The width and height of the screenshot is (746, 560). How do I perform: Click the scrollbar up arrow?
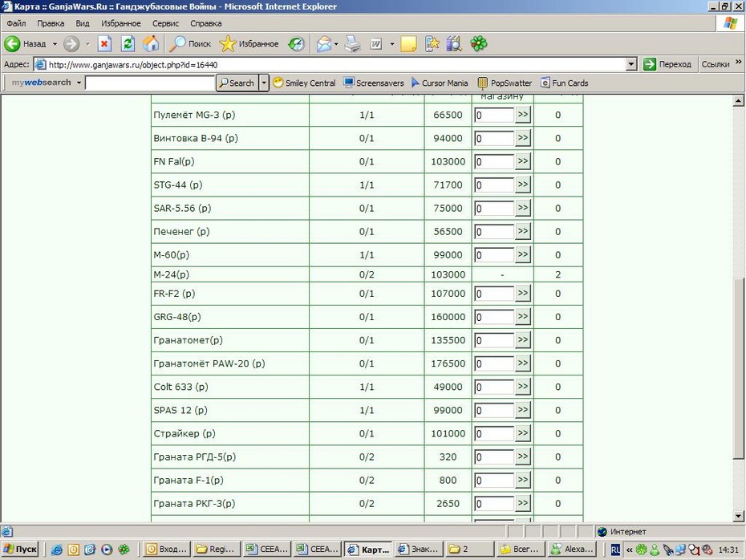[739, 100]
